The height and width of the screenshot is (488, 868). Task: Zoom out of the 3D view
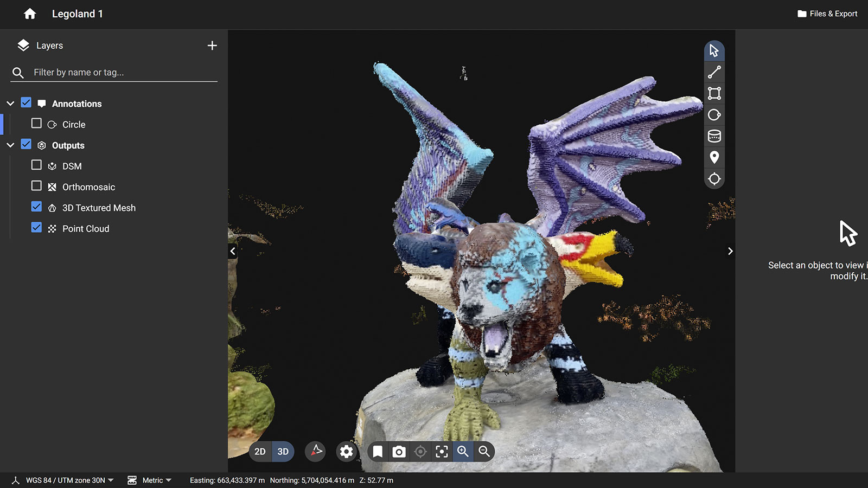[484, 452]
